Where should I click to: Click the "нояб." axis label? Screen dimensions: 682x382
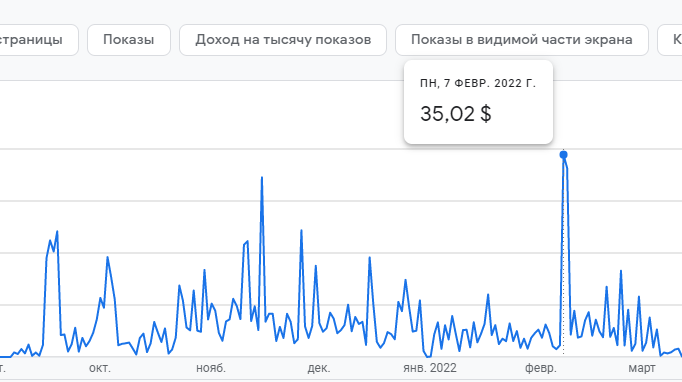[x=211, y=368]
